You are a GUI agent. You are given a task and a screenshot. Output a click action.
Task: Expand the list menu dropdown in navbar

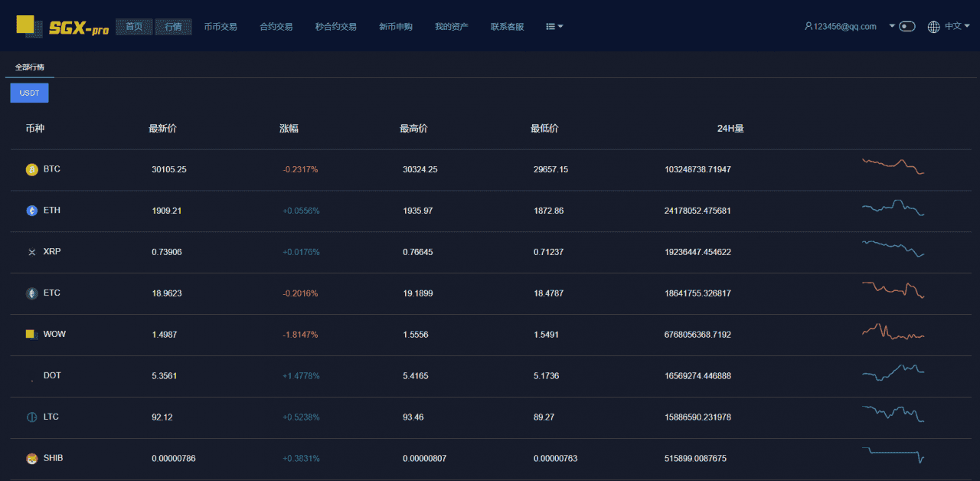554,27
